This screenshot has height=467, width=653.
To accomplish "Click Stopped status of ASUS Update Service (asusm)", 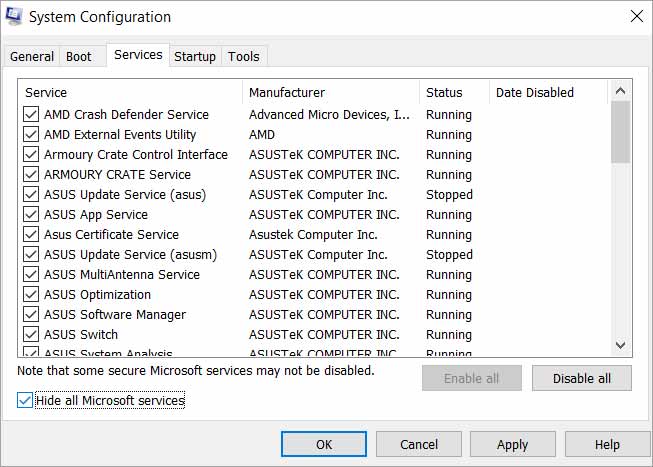I will click(x=449, y=255).
